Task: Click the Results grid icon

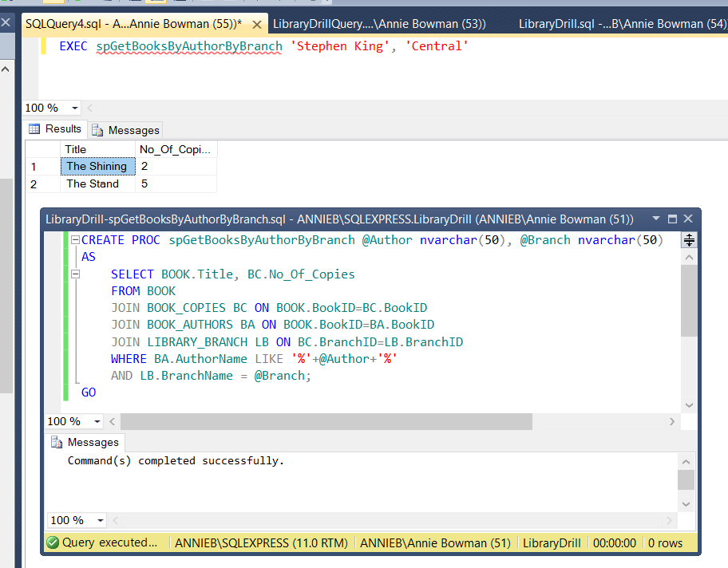Action: [34, 129]
